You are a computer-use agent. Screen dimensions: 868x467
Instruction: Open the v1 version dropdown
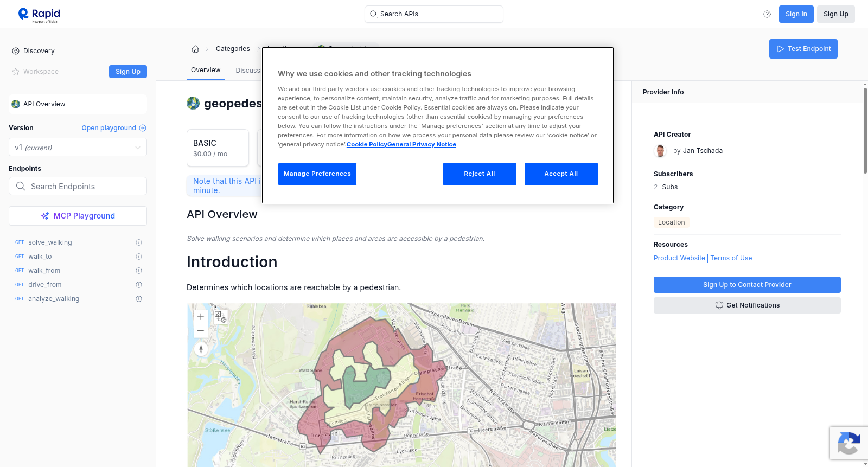(78, 148)
